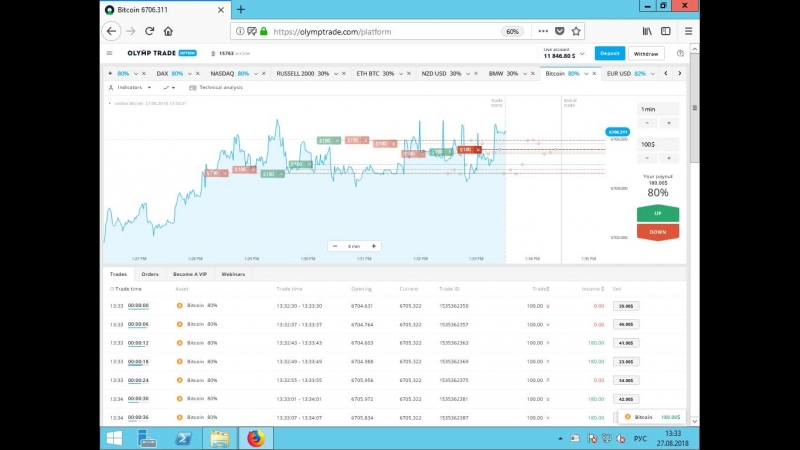800x450 pixels.
Task: Click the Pocket save icon
Action: coord(560,31)
